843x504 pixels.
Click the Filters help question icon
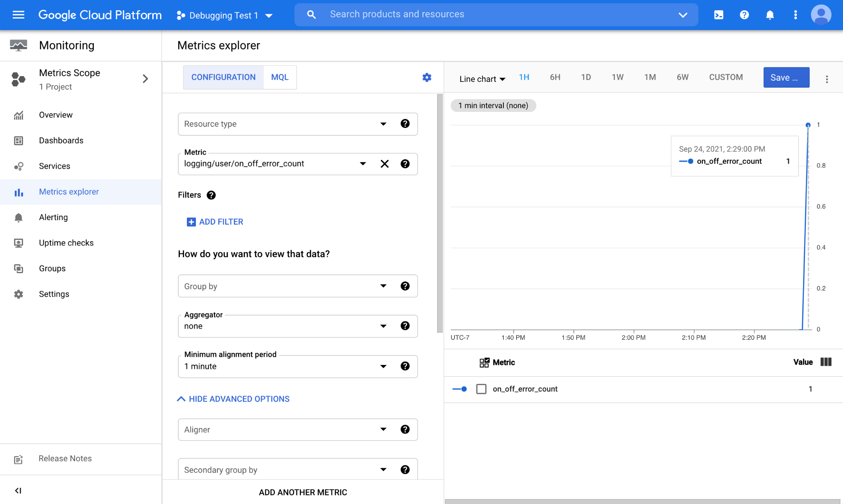coord(211,195)
